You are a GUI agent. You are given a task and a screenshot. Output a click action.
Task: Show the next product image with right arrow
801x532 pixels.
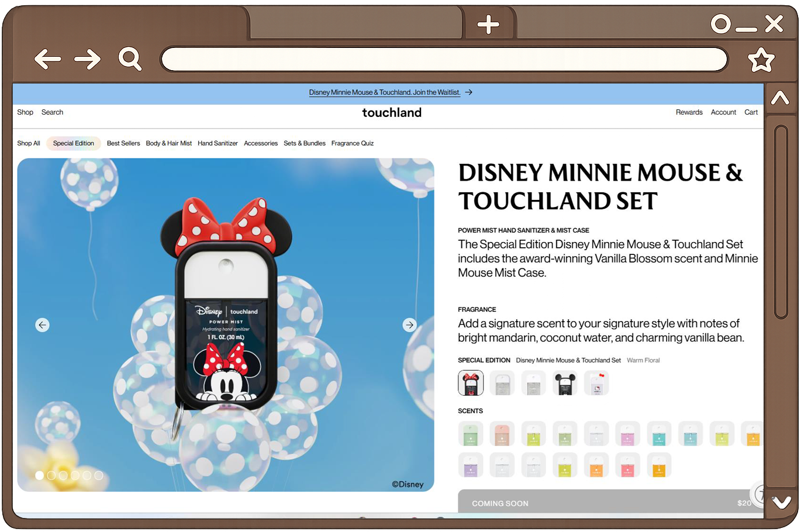(410, 325)
